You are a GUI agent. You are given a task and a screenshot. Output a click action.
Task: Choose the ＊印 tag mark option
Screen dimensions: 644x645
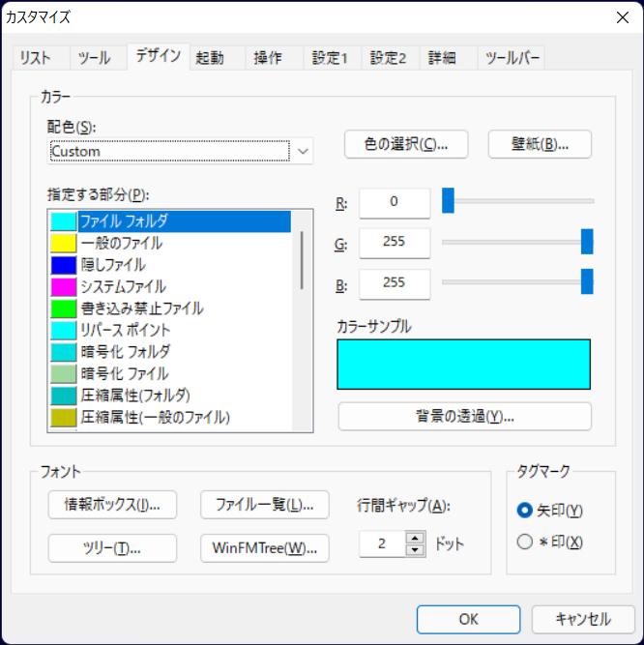(x=525, y=542)
